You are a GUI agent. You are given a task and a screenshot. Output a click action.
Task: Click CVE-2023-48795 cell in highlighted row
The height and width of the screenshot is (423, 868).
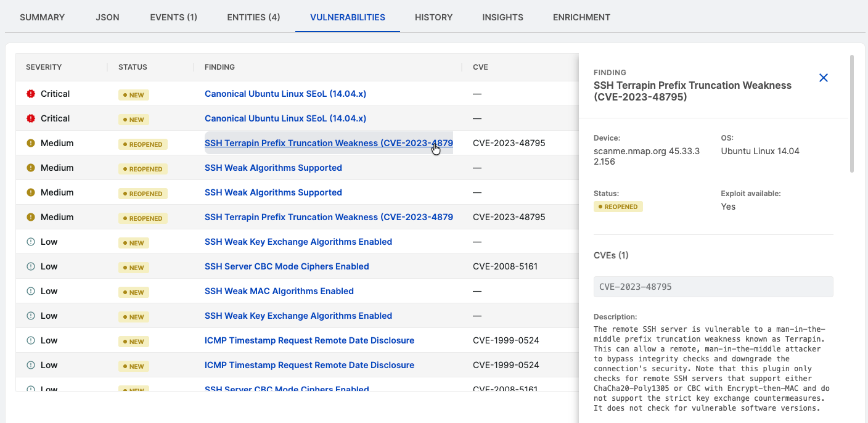pyautogui.click(x=509, y=143)
